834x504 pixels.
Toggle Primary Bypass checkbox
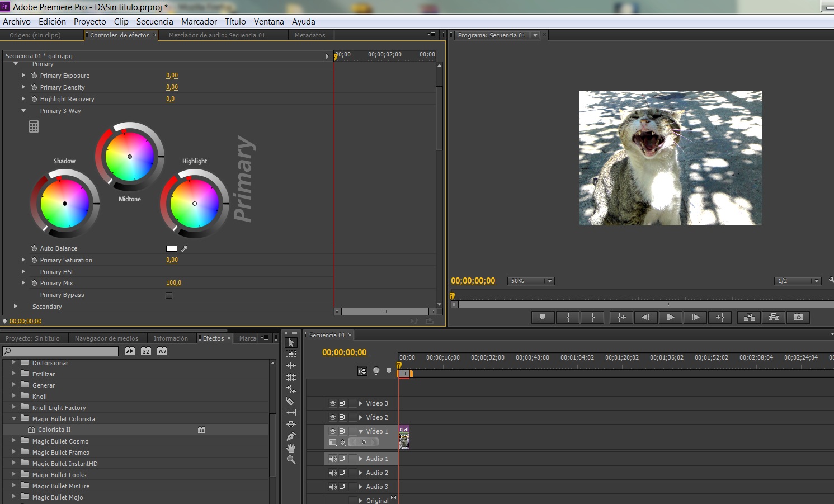click(x=169, y=295)
